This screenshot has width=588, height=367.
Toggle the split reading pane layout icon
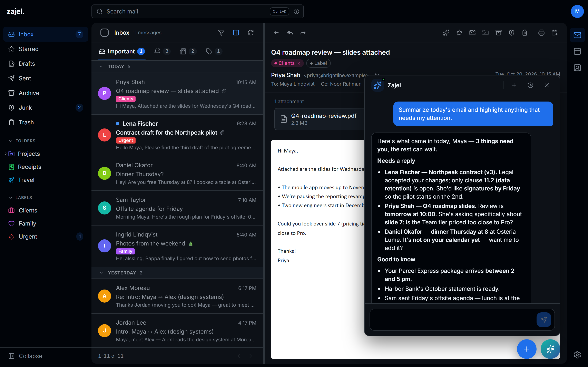236,33
